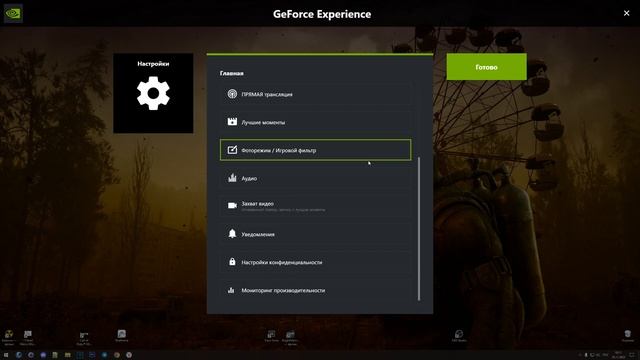Screen dimensions: 640x360
Task: Click the GeForce Experience title text
Action: click(x=322, y=14)
